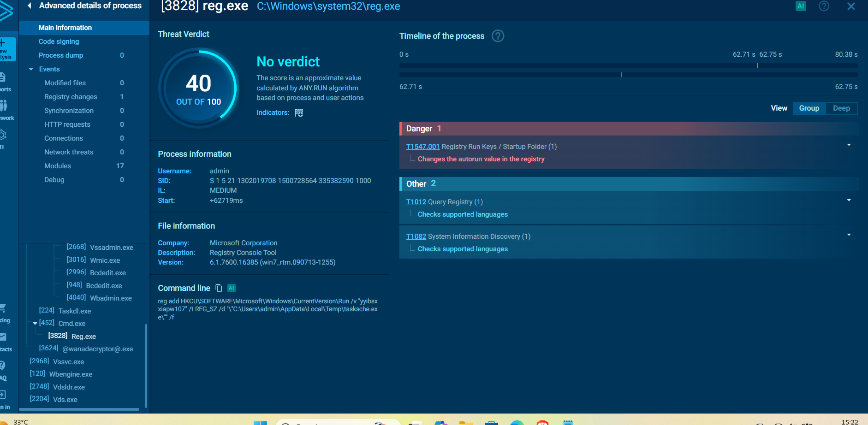
Task: Collapse the Events section
Action: point(31,69)
